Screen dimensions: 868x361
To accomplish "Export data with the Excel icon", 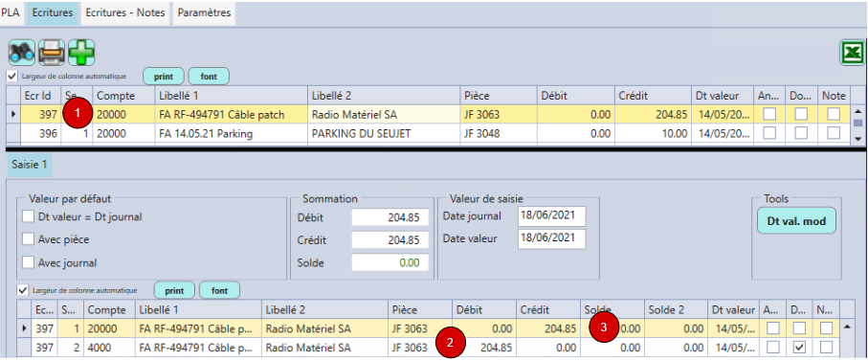I will pyautogui.click(x=853, y=54).
